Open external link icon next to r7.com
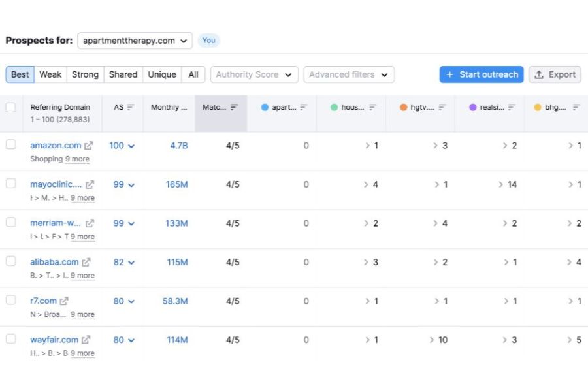Viewport: 588px width, 392px height. (x=64, y=301)
